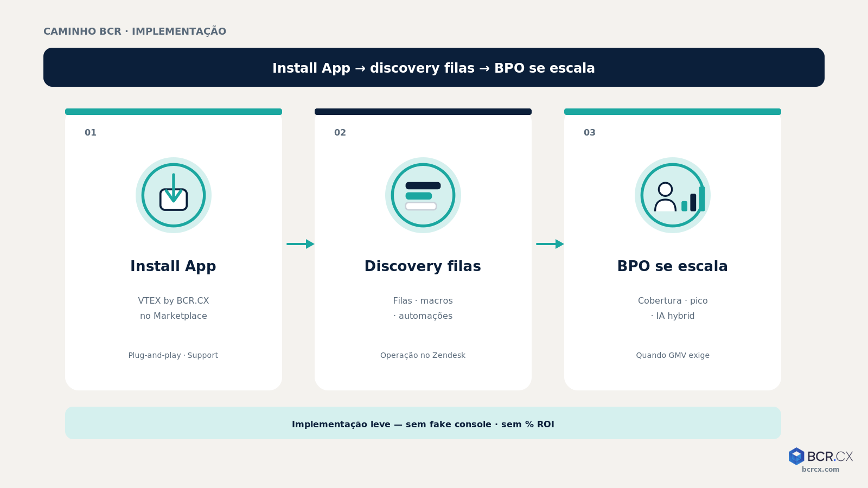Click 'Filas · macros' text
This screenshot has width=868, height=488.
tap(423, 300)
